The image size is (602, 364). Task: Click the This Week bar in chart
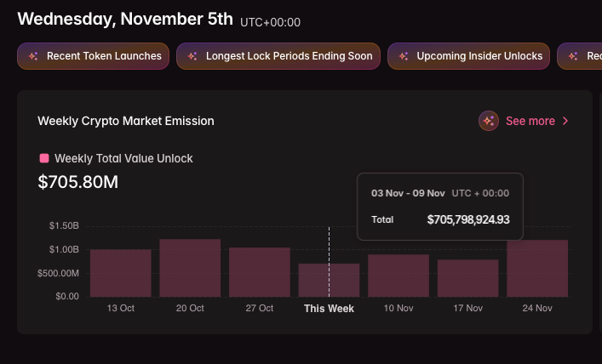[329, 280]
